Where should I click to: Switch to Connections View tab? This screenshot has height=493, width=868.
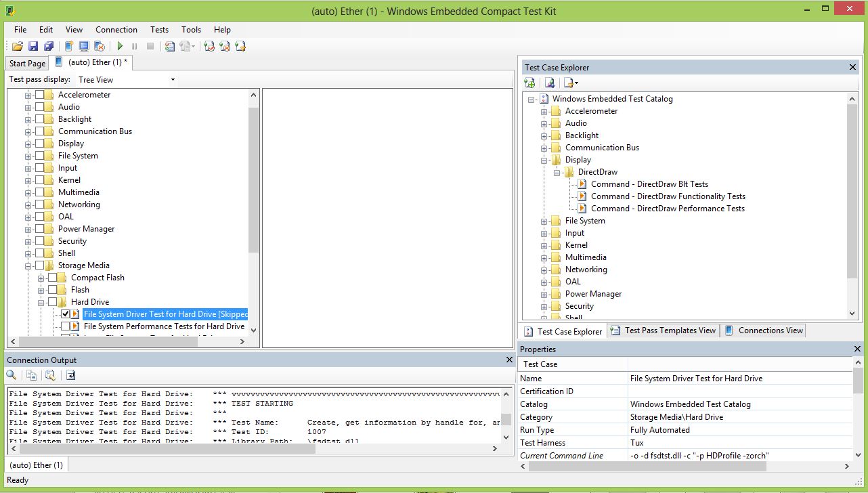coord(763,330)
